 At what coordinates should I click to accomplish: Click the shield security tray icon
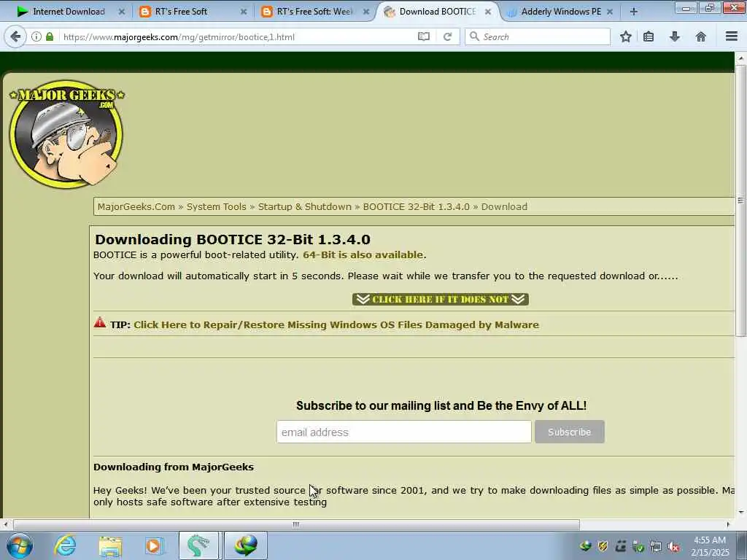point(603,545)
